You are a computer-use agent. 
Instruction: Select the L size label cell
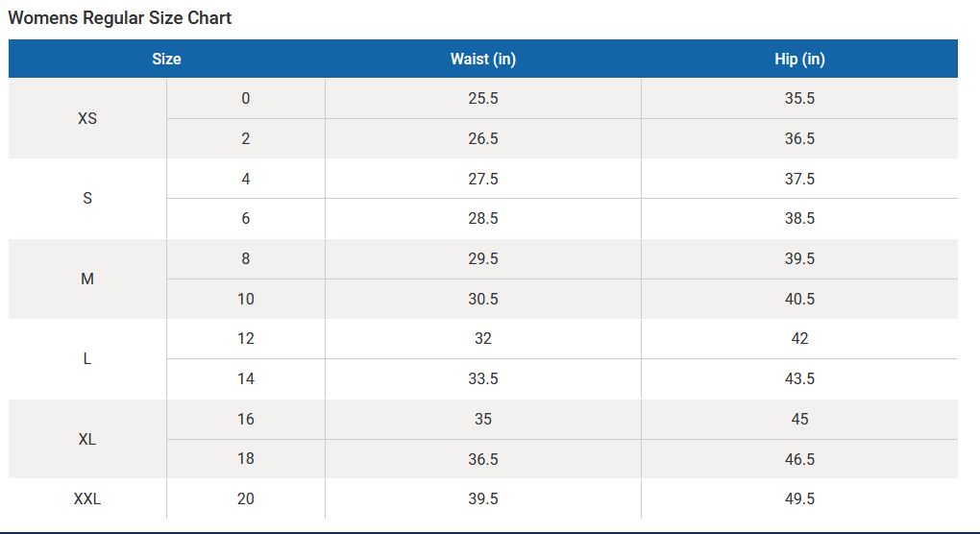pyautogui.click(x=87, y=358)
